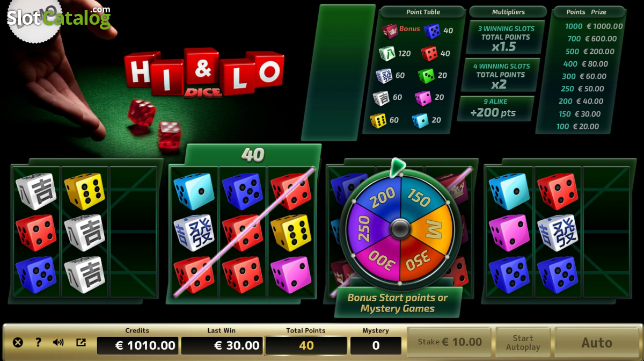Click the Auto button
Image resolution: width=644 pixels, height=361 pixels.
point(596,342)
